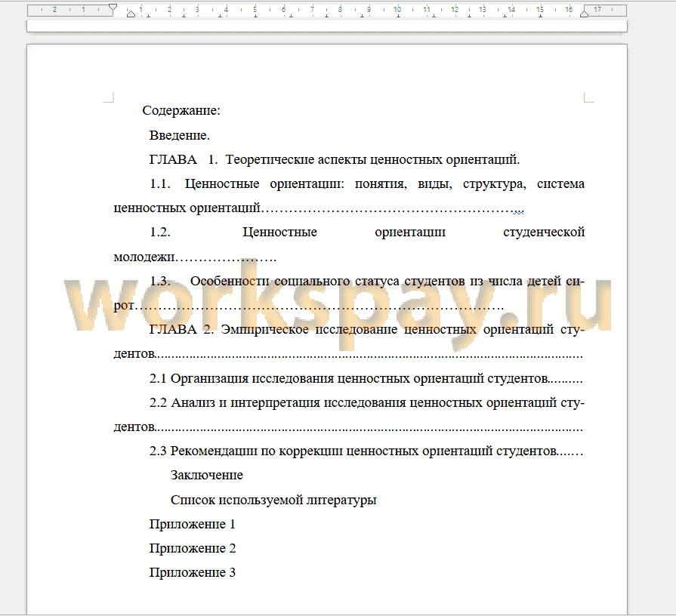
Task: Click the line starting "2.2 Анализ и интерпретация"
Action: [367, 403]
